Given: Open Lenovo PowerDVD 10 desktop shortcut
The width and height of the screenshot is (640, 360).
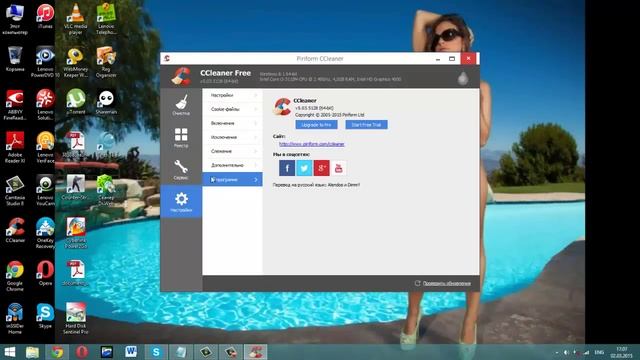Looking at the screenshot, I should [x=45, y=62].
